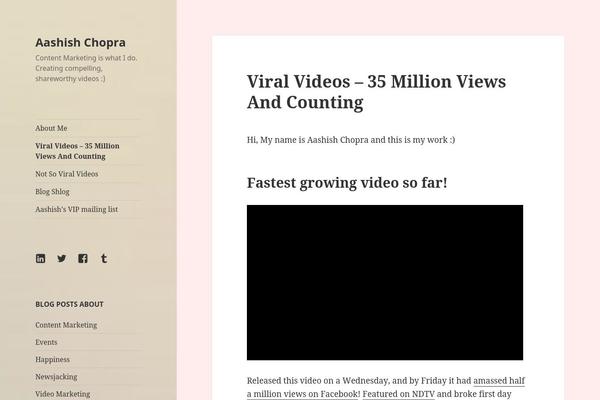Open the Facebook social icon

pyautogui.click(x=83, y=258)
